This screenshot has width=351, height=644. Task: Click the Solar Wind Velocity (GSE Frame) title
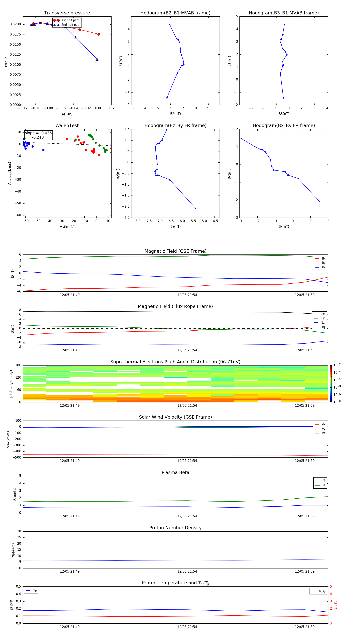pyautogui.click(x=175, y=417)
